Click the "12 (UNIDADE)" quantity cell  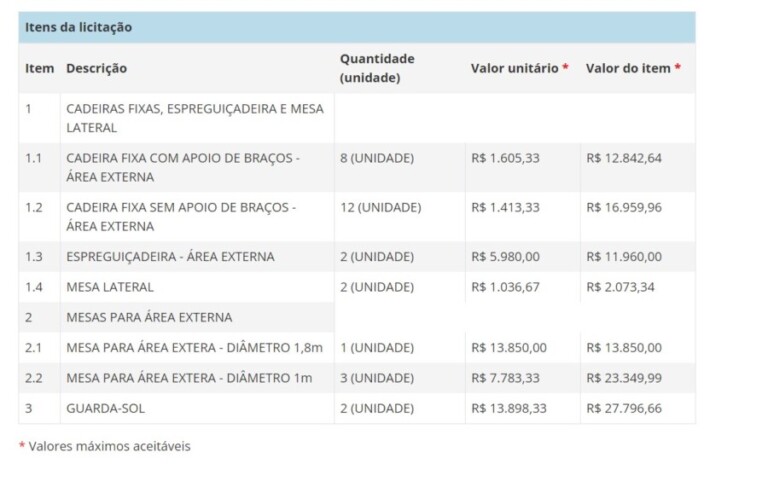point(380,208)
